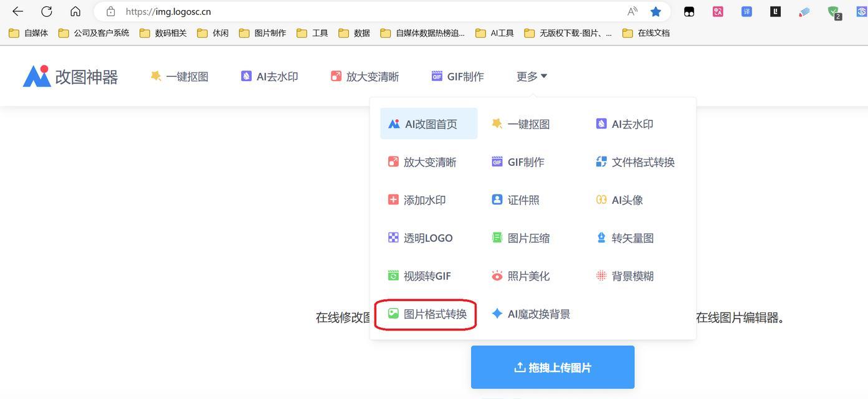Click the black L extension icon
Viewport: 868px width, 399px height.
pyautogui.click(x=775, y=11)
